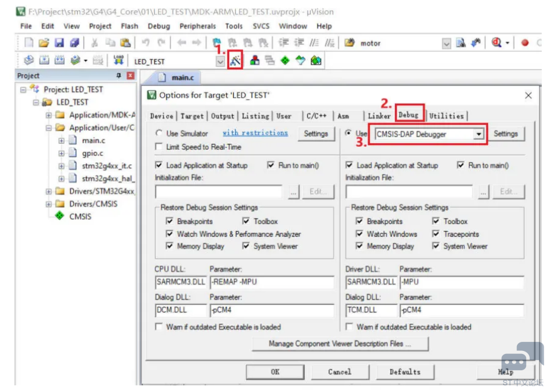
Task: Open the LED_TEST target dropdown
Action: click(220, 62)
